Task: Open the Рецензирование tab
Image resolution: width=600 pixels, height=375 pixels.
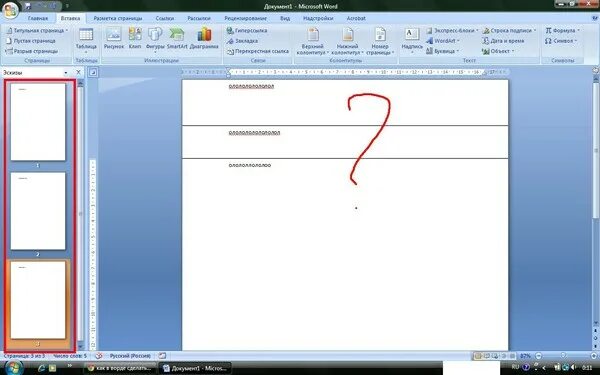Action: coord(245,18)
